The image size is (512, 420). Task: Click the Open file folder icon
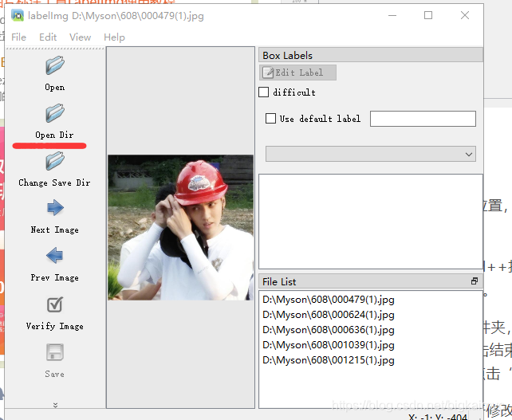pyautogui.click(x=55, y=65)
